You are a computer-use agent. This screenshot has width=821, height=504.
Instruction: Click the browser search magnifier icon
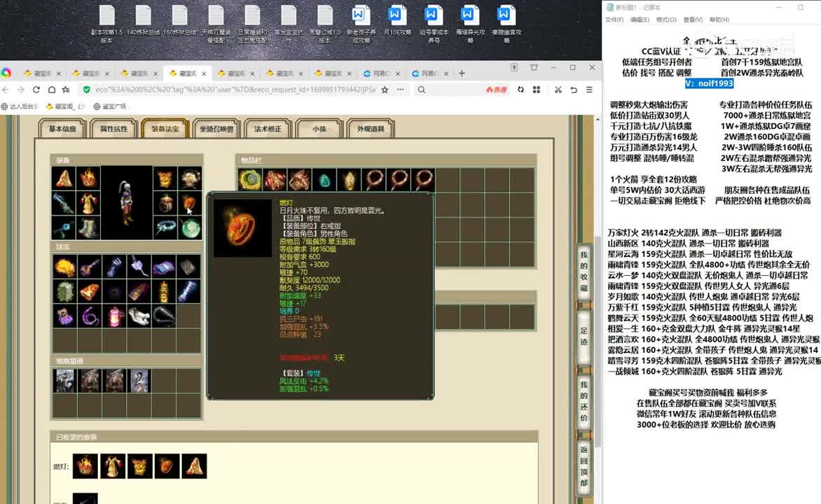(x=422, y=90)
